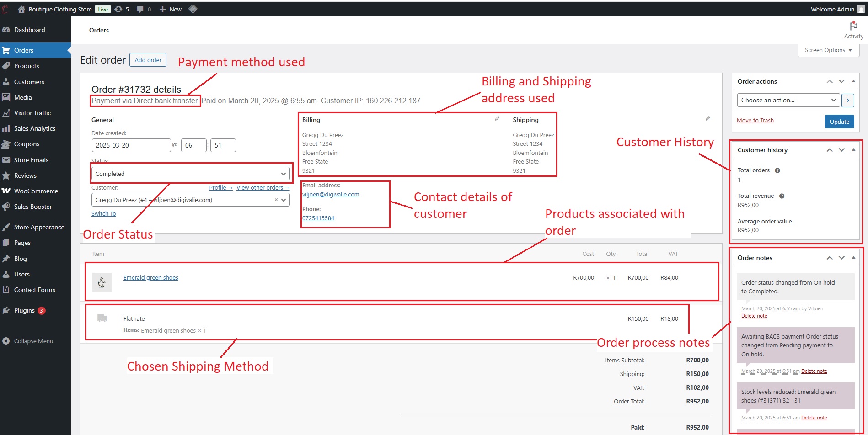Click the shipping address edit pencil icon

(707, 119)
